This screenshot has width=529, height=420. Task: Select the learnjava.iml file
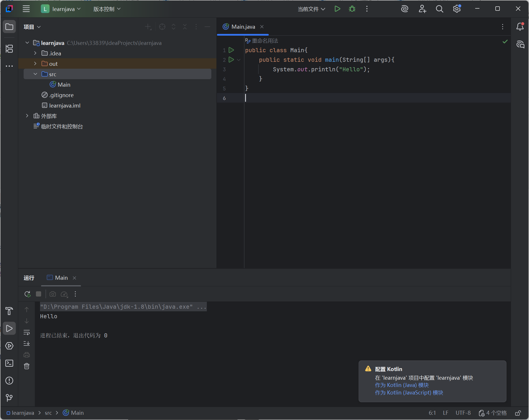pyautogui.click(x=61, y=106)
